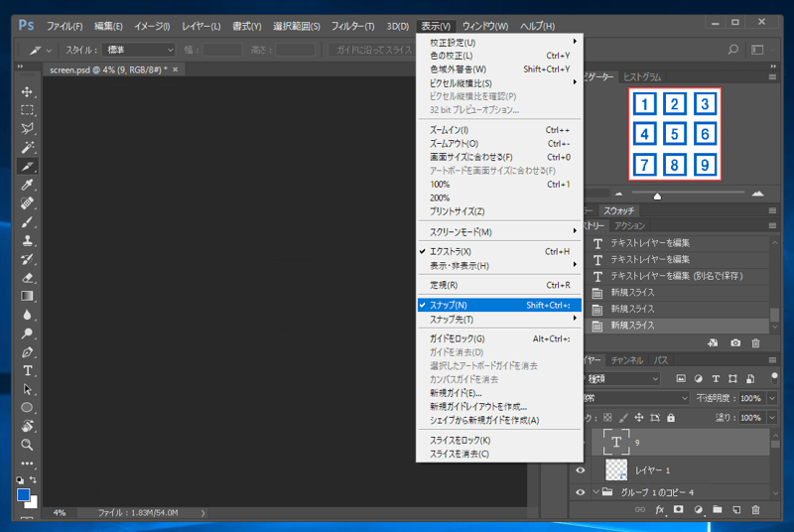Expand the グループ 1 のコピー 4 group

coord(595,491)
